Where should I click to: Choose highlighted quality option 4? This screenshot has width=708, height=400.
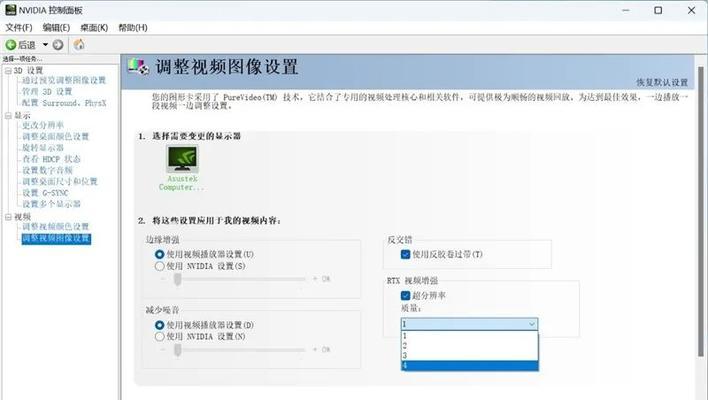[470, 366]
